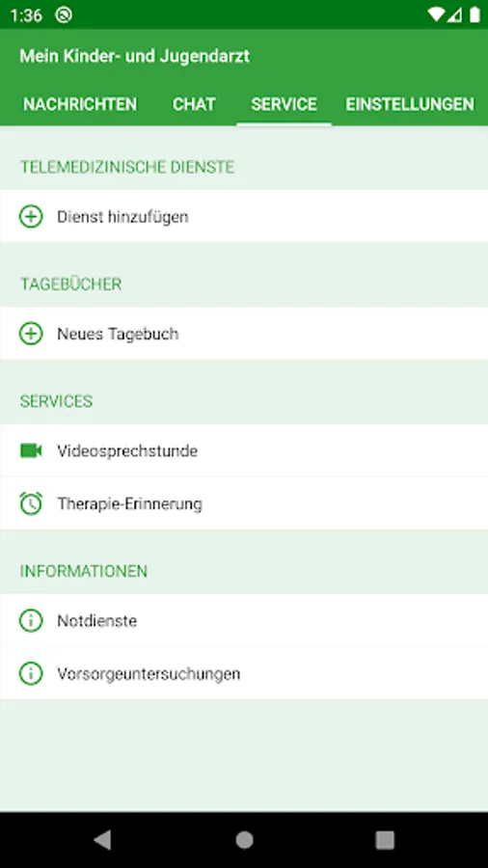The width and height of the screenshot is (488, 868).
Task: Create a Neues Tagebuch entry
Action: (x=244, y=334)
